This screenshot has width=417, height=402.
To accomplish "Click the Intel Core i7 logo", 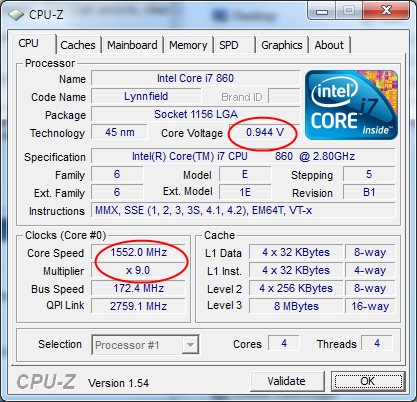I will coord(351,105).
